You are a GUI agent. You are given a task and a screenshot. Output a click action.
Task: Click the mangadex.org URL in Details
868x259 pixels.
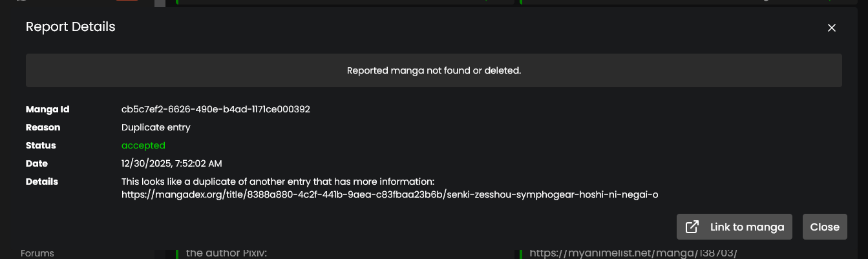click(390, 194)
